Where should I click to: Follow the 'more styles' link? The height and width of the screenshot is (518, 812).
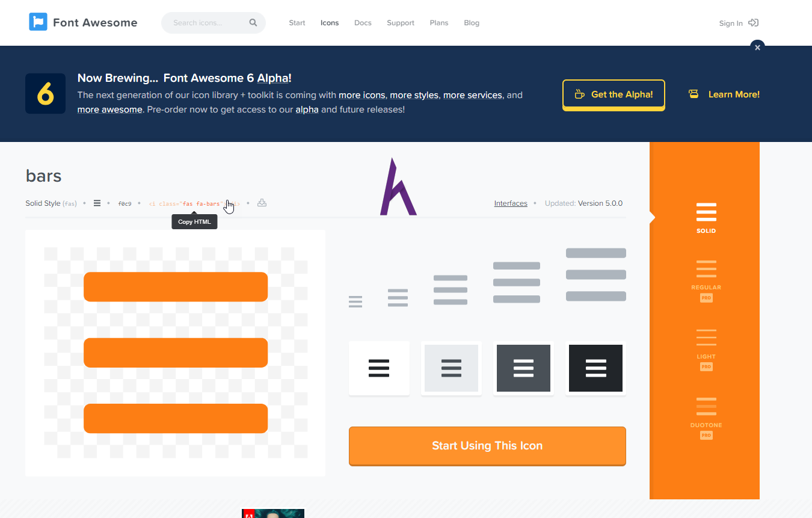point(414,95)
